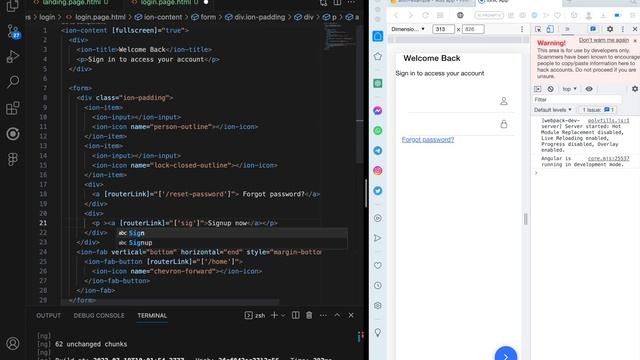Split the VS Code editor right
The width and height of the screenshot is (640, 360).
[x=337, y=3]
